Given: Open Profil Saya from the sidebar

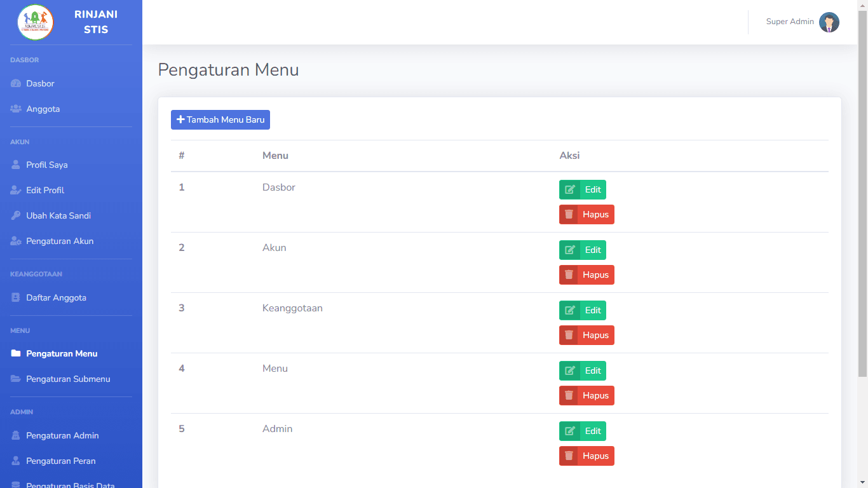Looking at the screenshot, I should pos(46,165).
